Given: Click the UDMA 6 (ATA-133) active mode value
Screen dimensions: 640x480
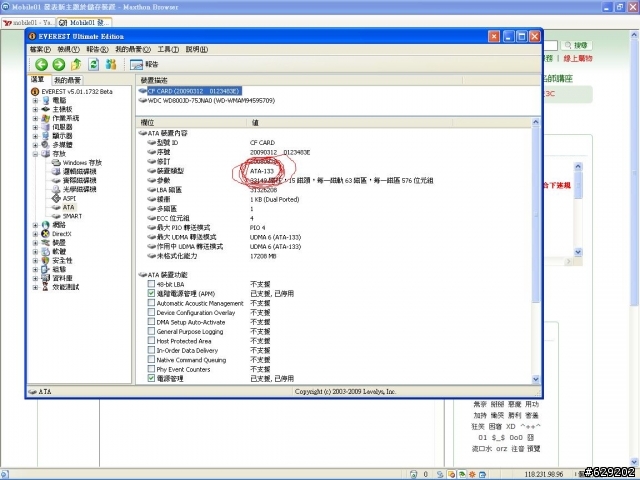Looking at the screenshot, I should 276,247.
